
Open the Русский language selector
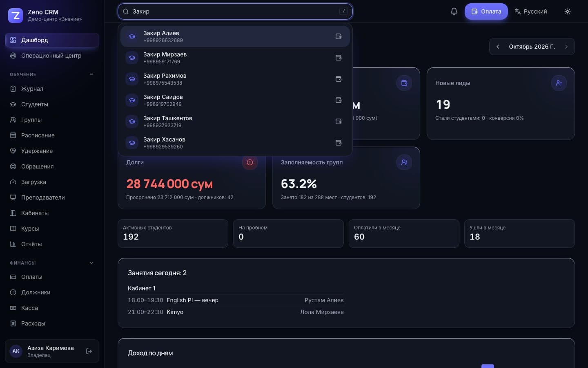tap(531, 11)
